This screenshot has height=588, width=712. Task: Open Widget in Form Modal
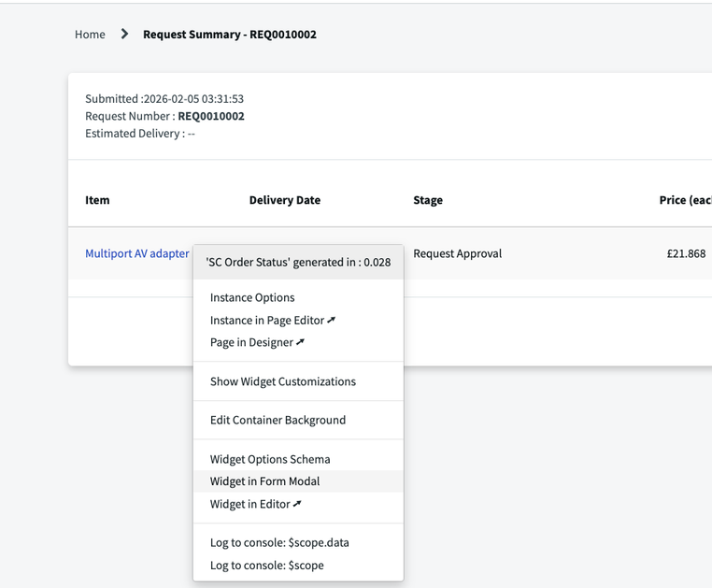(x=264, y=481)
